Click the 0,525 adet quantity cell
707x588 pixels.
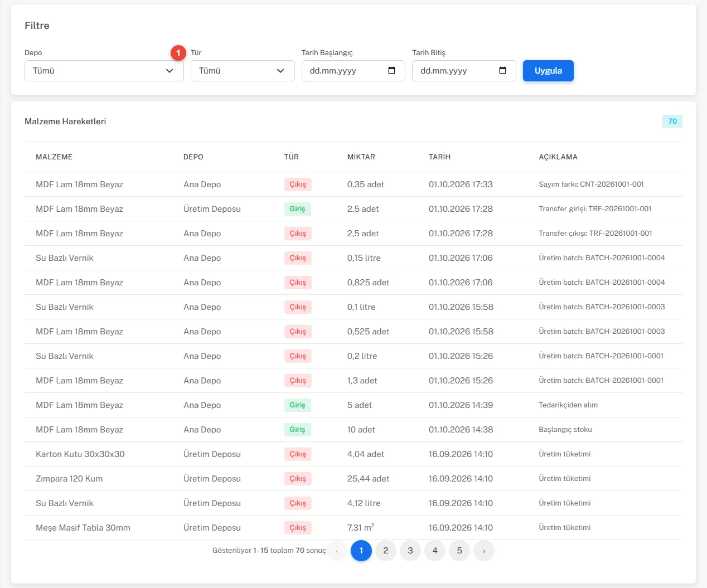click(x=368, y=332)
